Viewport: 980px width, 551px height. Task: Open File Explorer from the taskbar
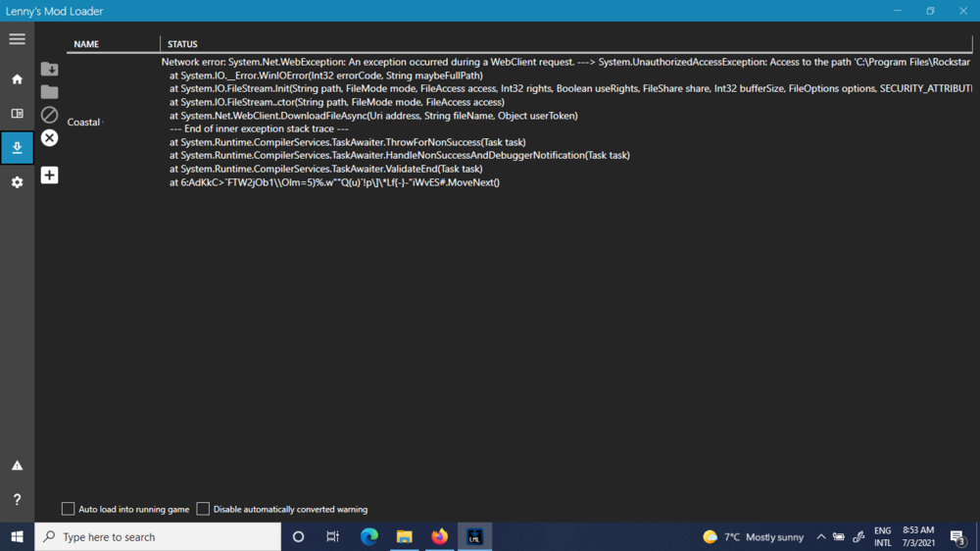pos(405,536)
